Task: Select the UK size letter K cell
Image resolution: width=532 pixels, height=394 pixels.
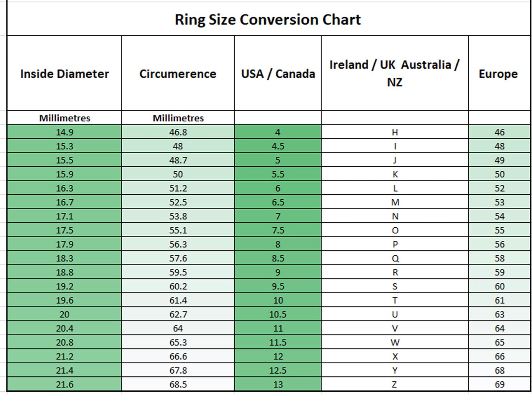Action: (x=395, y=174)
